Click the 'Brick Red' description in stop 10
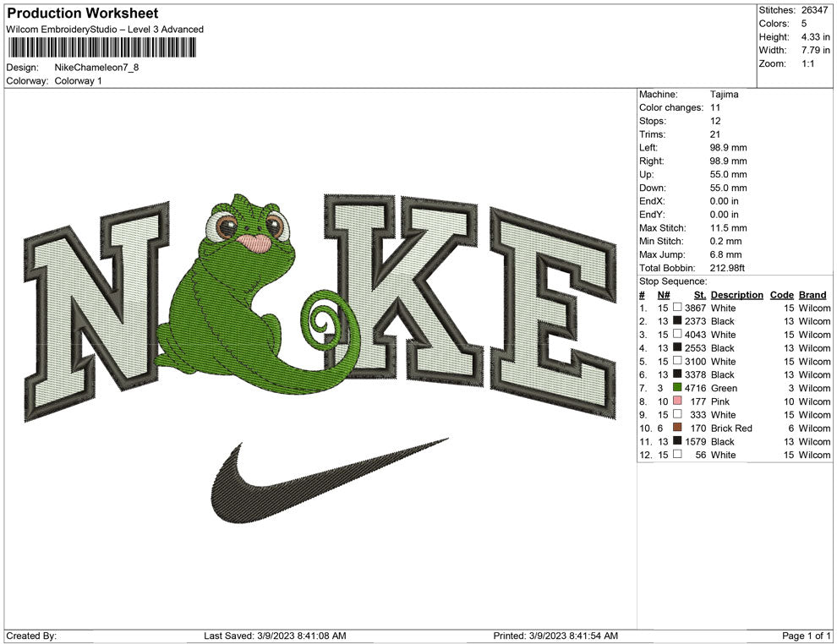 coord(731,428)
